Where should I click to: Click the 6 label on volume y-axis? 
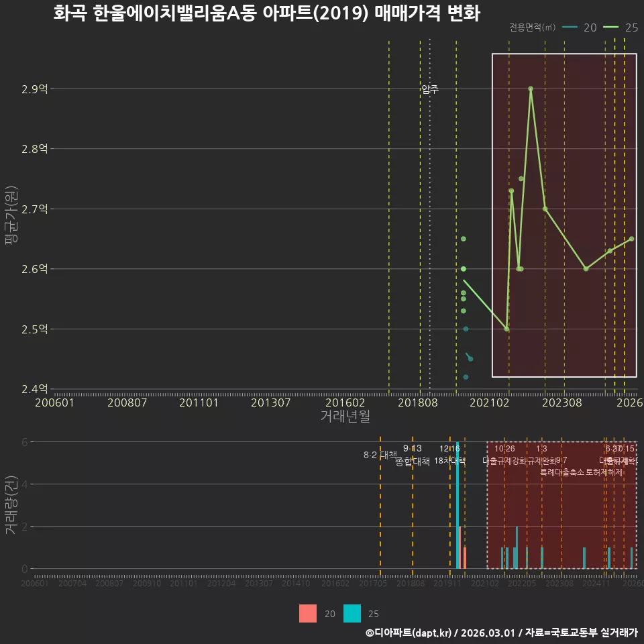click(25, 442)
